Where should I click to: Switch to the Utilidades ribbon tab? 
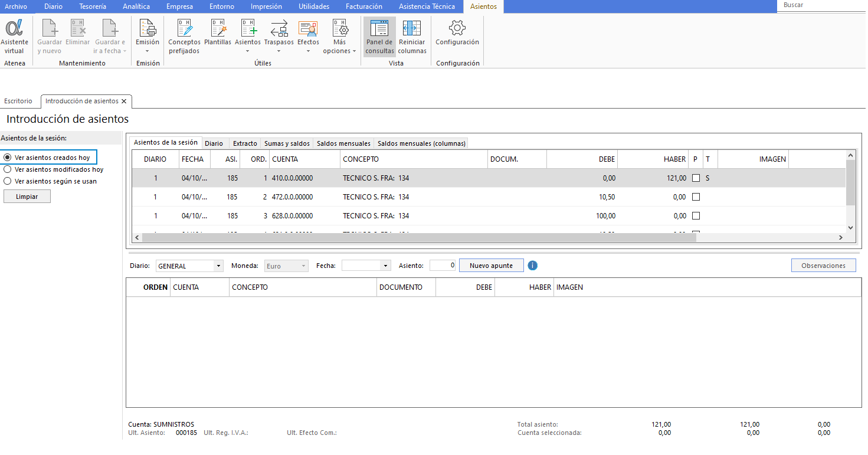pyautogui.click(x=314, y=6)
